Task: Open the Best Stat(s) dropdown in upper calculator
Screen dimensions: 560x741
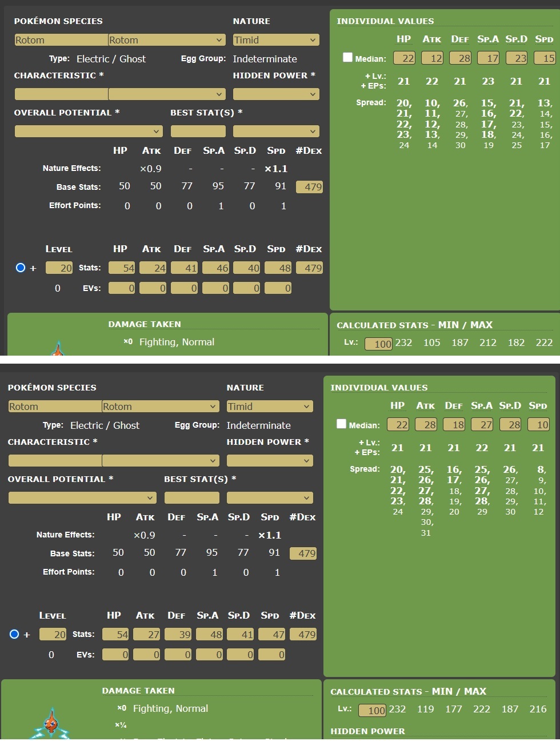Action: click(x=276, y=132)
